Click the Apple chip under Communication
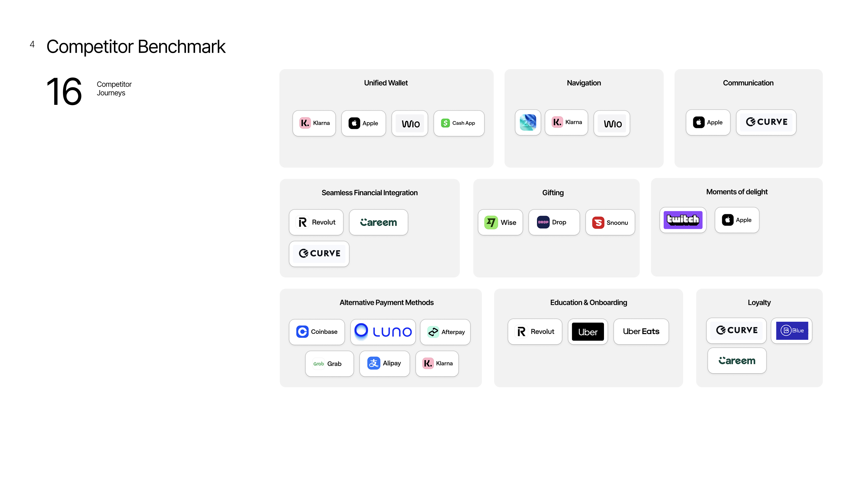The height and width of the screenshot is (488, 868). tap(708, 123)
